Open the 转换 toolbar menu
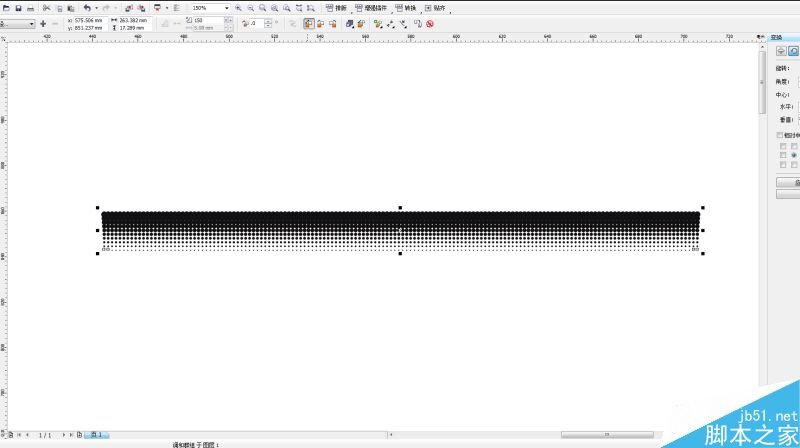Image resolution: width=800 pixels, height=448 pixels. coord(406,8)
